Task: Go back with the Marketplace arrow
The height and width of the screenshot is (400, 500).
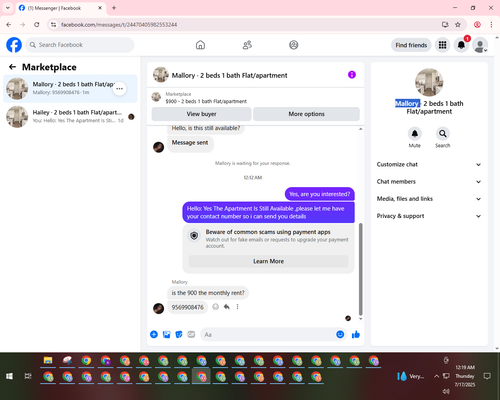Action: point(12,67)
